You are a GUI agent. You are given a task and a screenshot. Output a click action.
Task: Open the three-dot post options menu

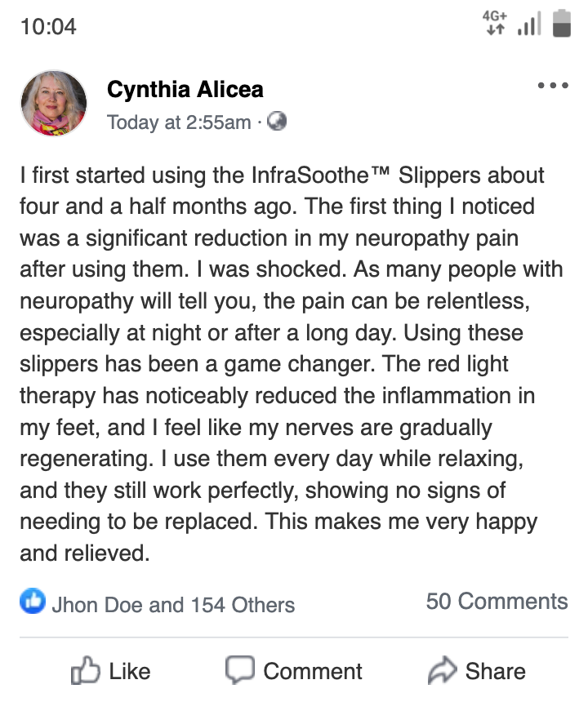pyautogui.click(x=553, y=86)
